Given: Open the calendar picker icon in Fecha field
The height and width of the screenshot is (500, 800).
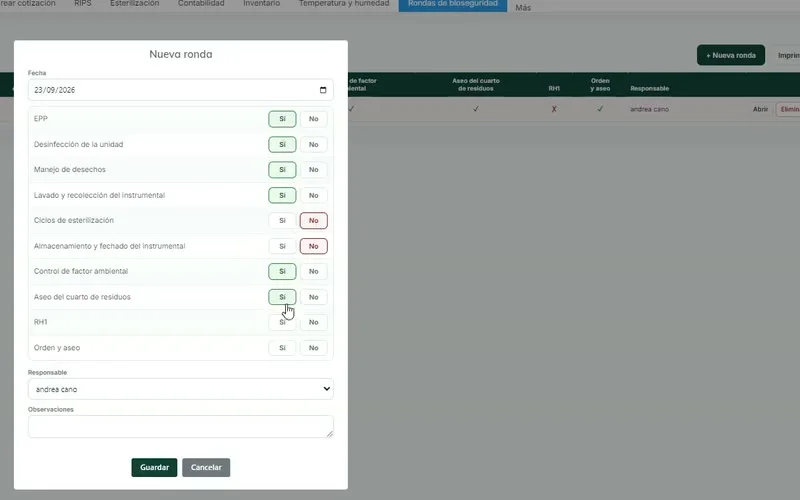Looking at the screenshot, I should pos(323,90).
